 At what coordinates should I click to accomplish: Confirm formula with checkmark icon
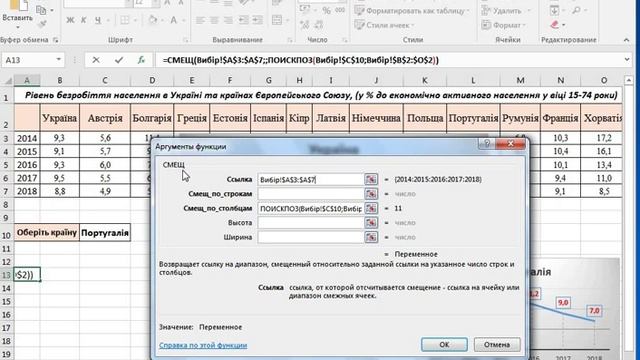[119, 60]
